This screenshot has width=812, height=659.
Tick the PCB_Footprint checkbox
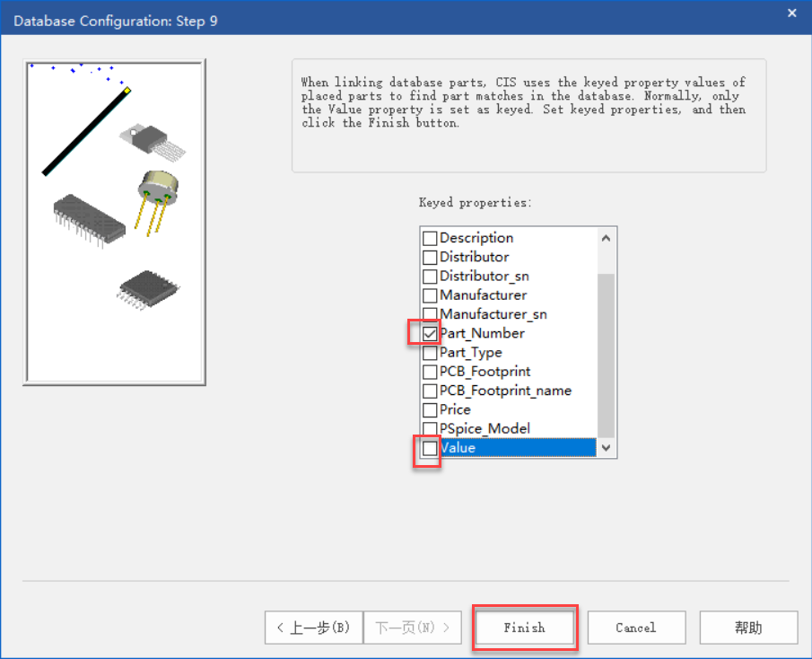(x=430, y=372)
